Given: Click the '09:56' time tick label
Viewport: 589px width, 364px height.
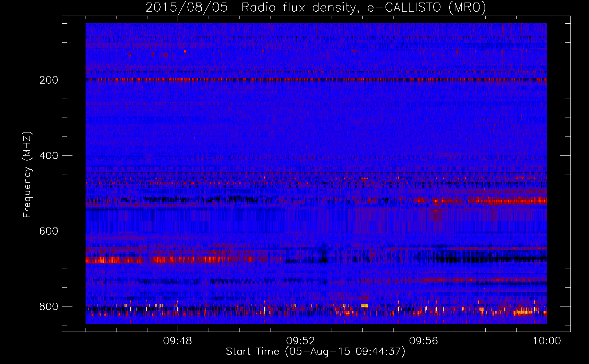Looking at the screenshot, I should coord(424,341).
